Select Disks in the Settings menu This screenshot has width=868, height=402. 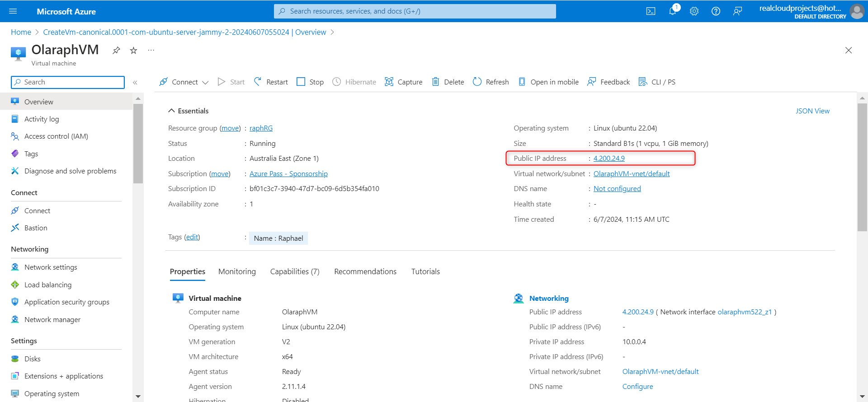(33, 359)
